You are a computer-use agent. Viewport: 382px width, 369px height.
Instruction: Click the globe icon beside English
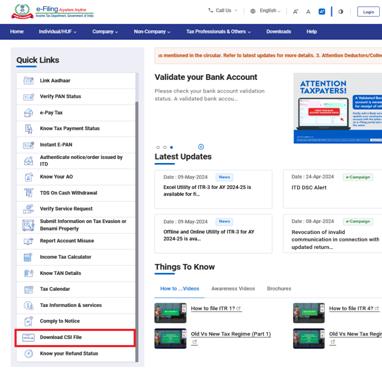(253, 11)
